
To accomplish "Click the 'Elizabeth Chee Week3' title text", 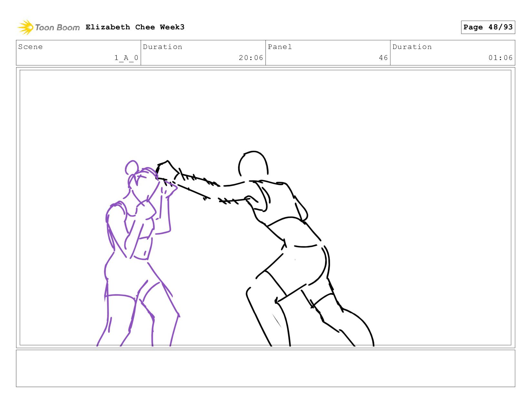I will coord(135,27).
